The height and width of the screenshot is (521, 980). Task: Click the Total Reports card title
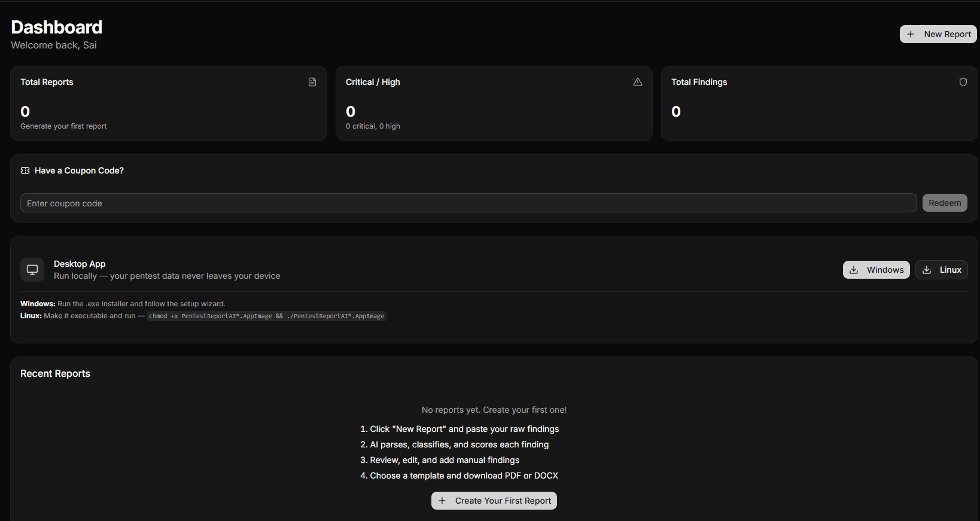(47, 82)
